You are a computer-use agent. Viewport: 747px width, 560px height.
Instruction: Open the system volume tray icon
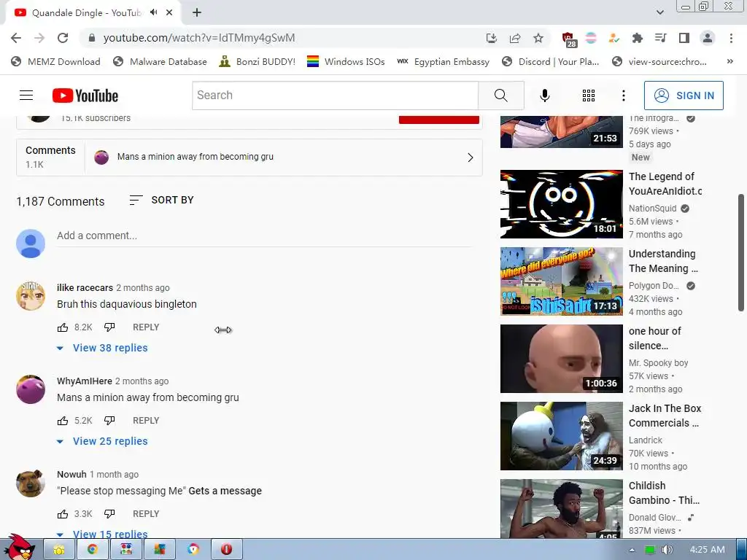[x=667, y=550]
